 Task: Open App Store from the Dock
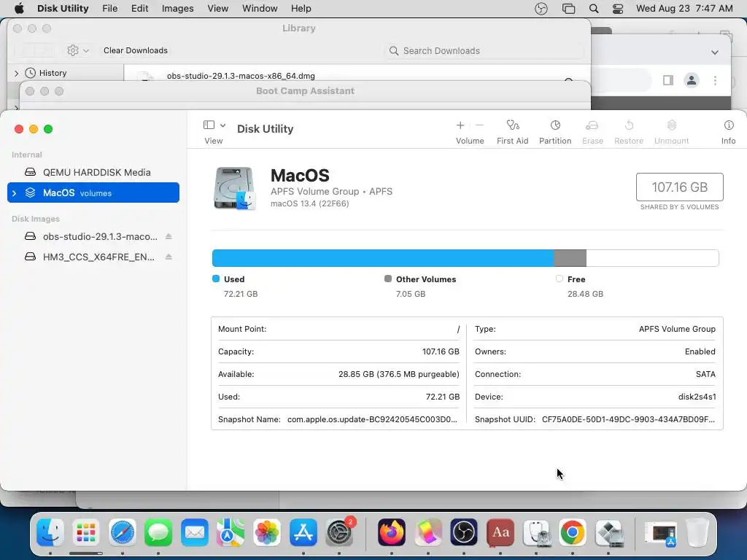(x=303, y=532)
